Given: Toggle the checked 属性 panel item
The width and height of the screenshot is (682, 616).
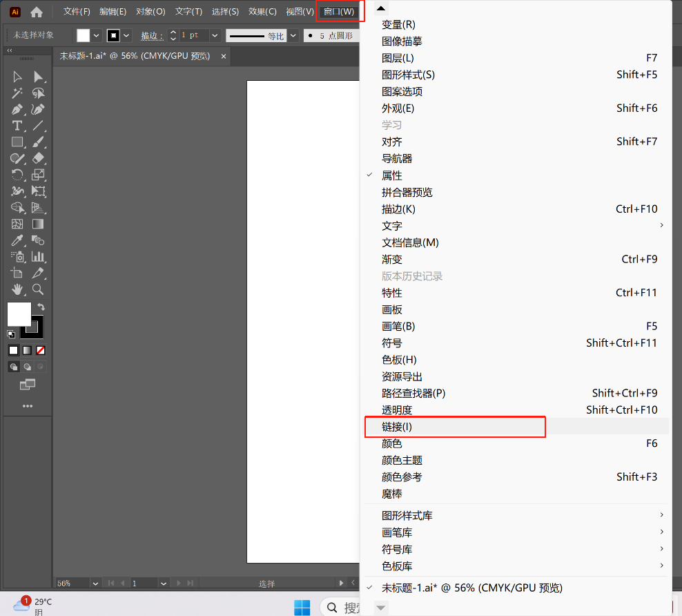Looking at the screenshot, I should tap(392, 175).
